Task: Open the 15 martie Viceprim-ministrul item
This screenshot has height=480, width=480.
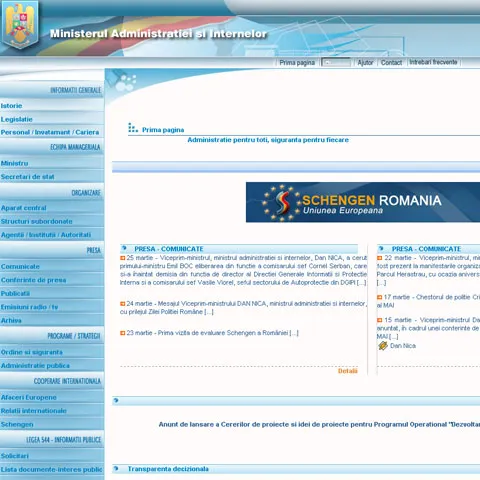Action: click(x=428, y=328)
